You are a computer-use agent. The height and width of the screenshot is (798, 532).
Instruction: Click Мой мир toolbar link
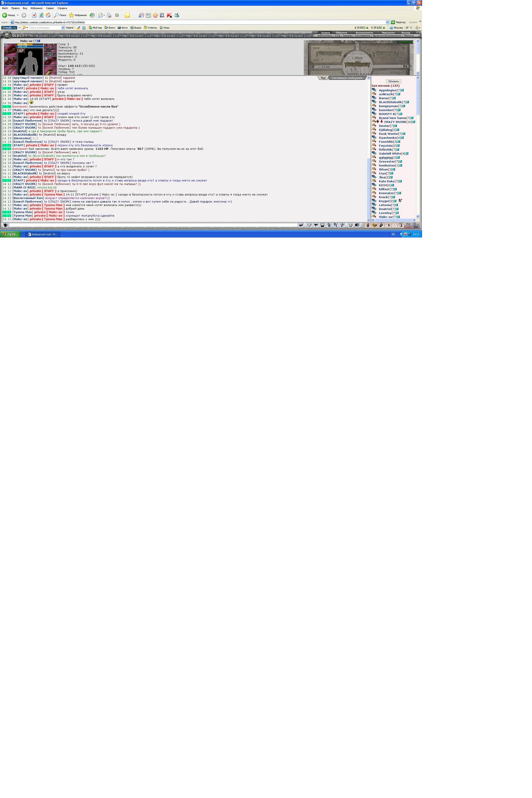[95, 28]
